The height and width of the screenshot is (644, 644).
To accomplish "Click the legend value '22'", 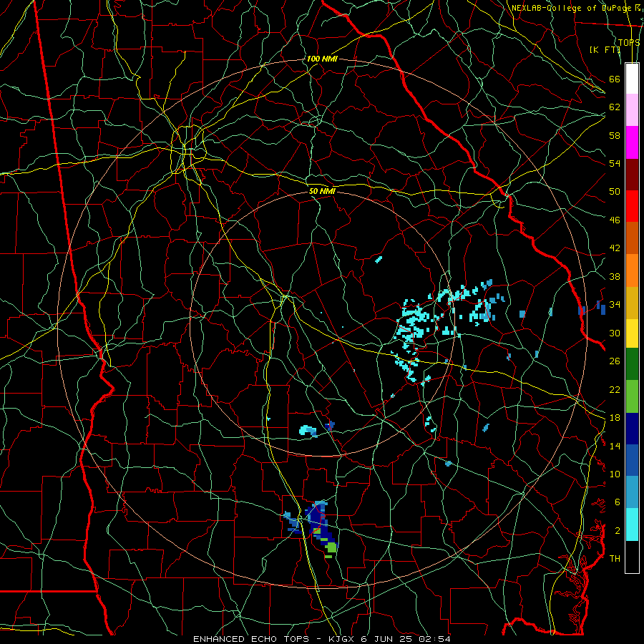I will pos(615,389).
